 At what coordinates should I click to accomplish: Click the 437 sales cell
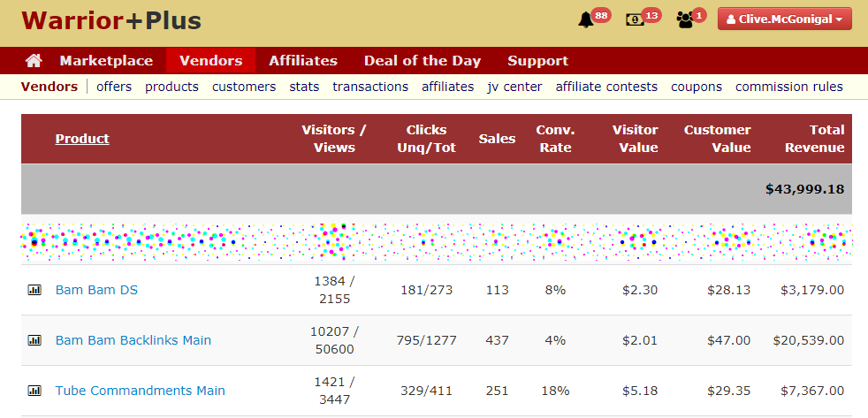click(x=497, y=340)
